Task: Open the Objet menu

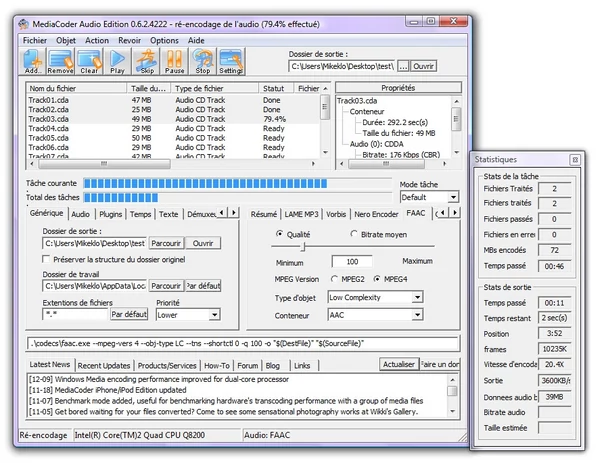Action: pyautogui.click(x=66, y=41)
